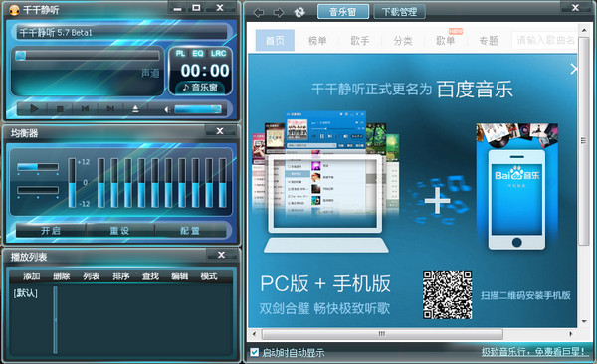Viewport: 597px width, 364px height.
Task: Open the playlist 列表 menu
Action: [x=91, y=276]
